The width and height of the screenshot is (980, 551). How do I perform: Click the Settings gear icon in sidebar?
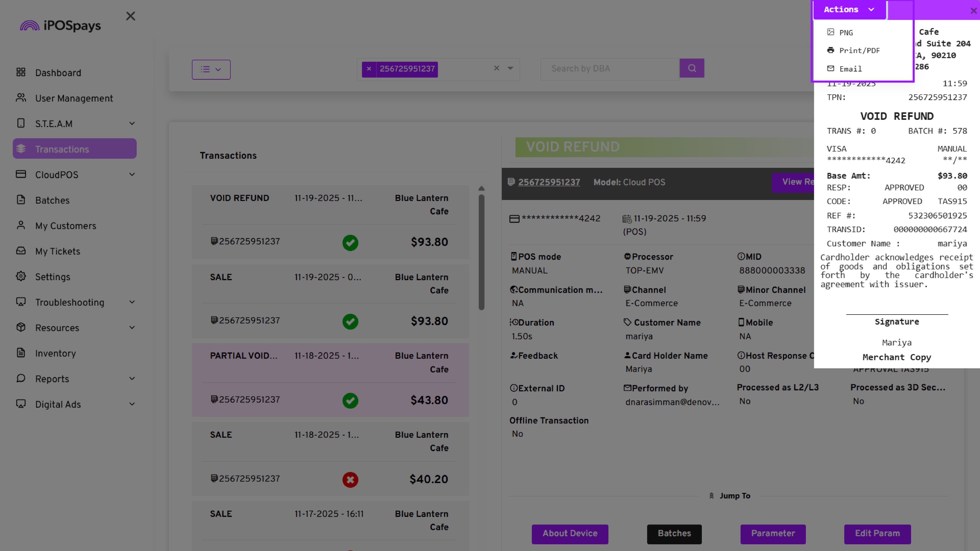click(21, 277)
